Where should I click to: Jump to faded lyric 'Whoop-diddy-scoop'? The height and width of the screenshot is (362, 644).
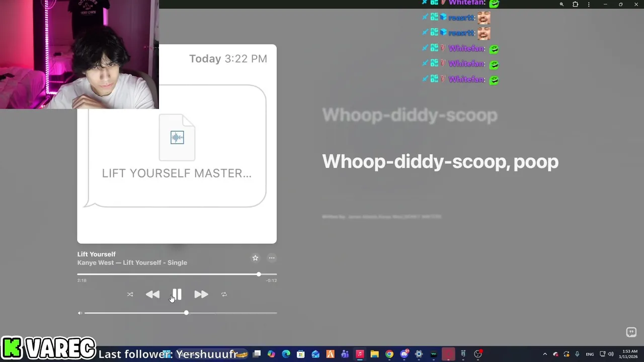click(410, 115)
